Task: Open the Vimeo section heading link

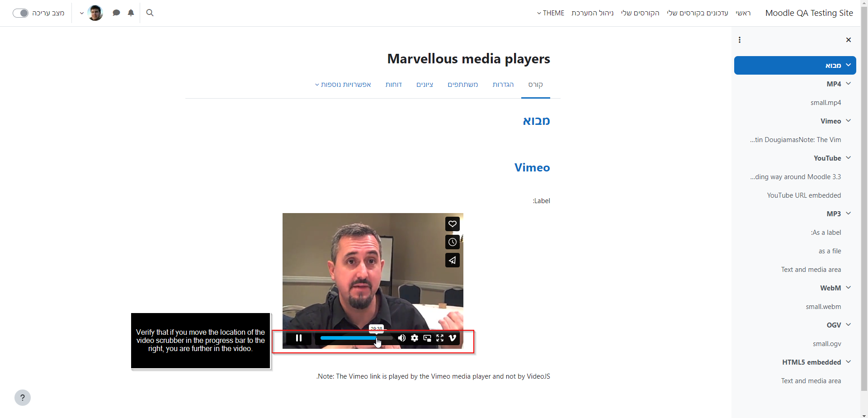Action: pyautogui.click(x=532, y=167)
